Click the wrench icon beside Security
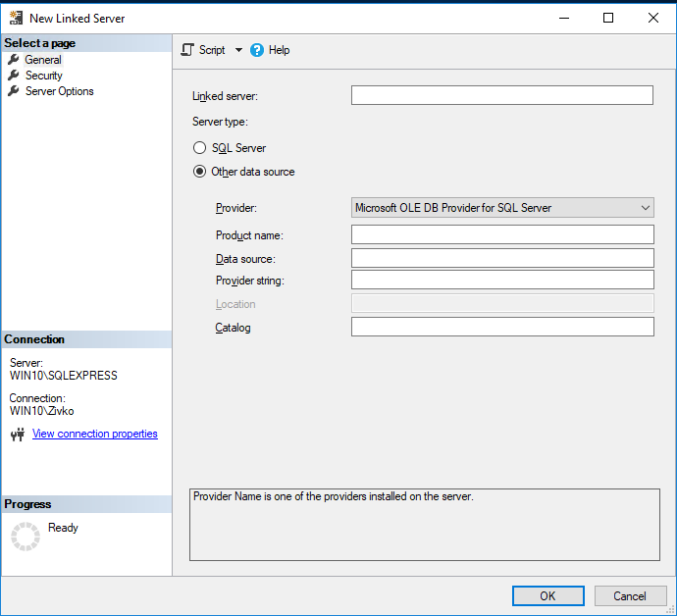 14,76
